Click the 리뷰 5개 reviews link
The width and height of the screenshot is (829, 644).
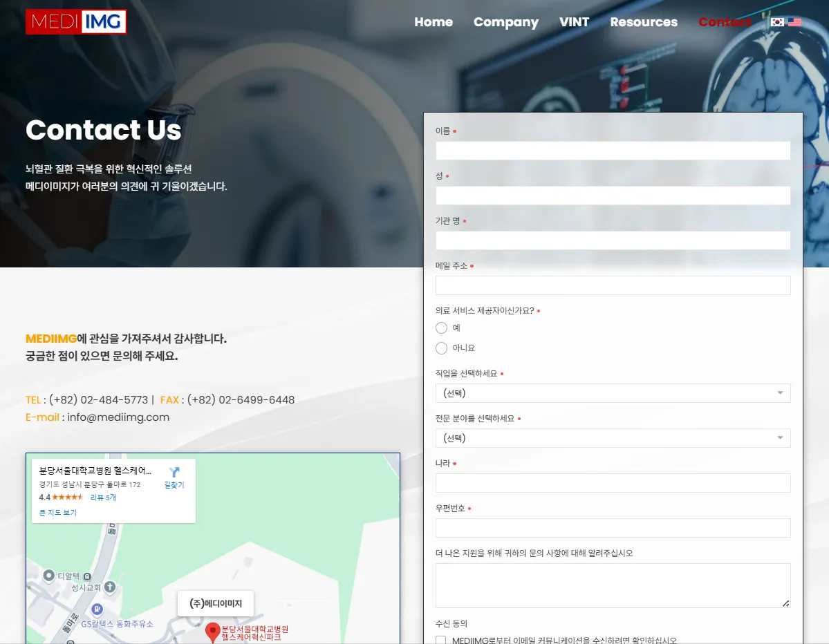click(103, 497)
